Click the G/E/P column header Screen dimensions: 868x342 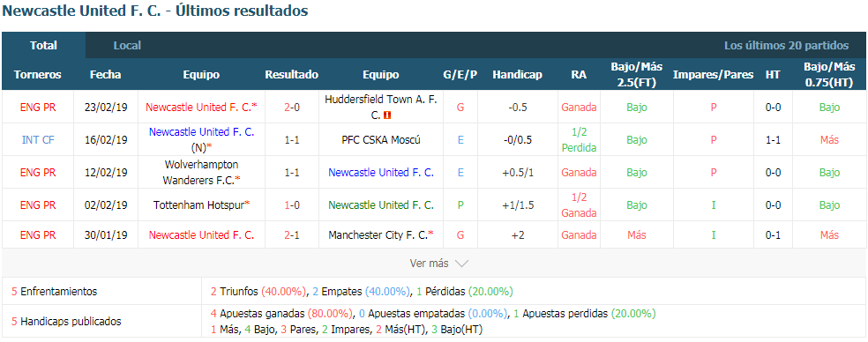pos(460,75)
